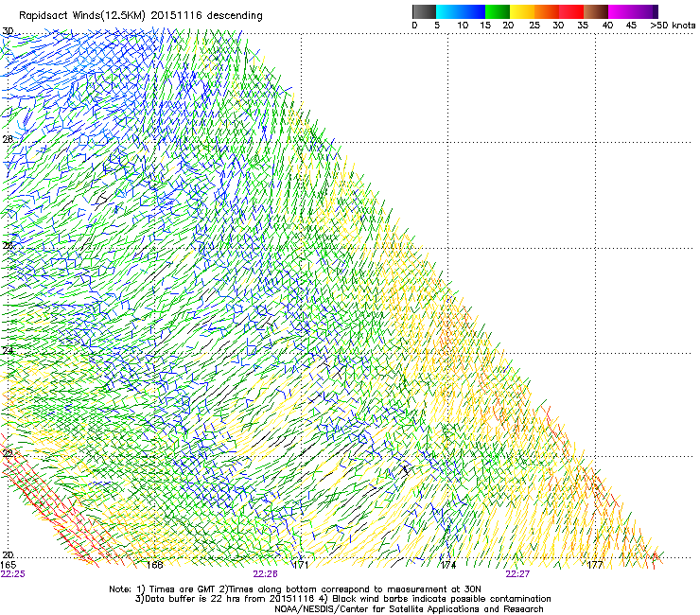Click the green 15-20 knots legend segment
This screenshot has width=700, height=615.
click(498, 11)
